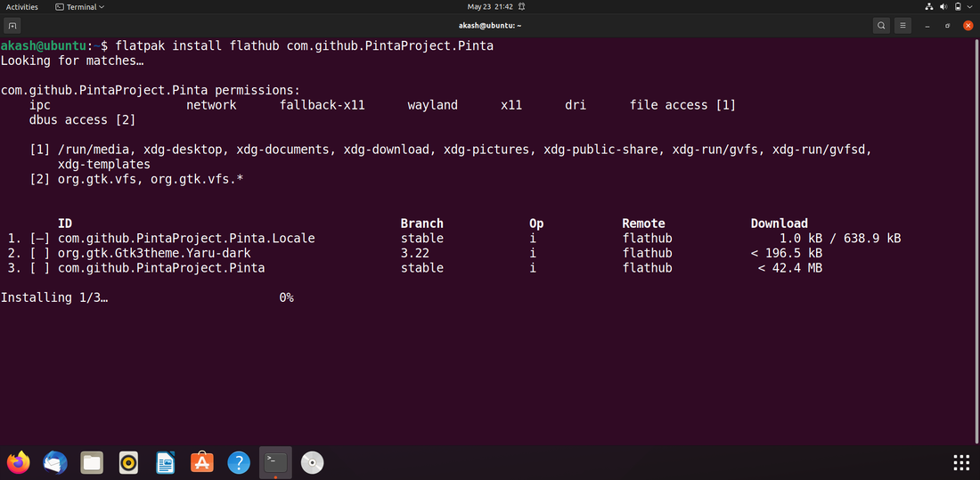The image size is (980, 480).
Task: Open the terminal hamburger menu
Action: (x=903, y=25)
